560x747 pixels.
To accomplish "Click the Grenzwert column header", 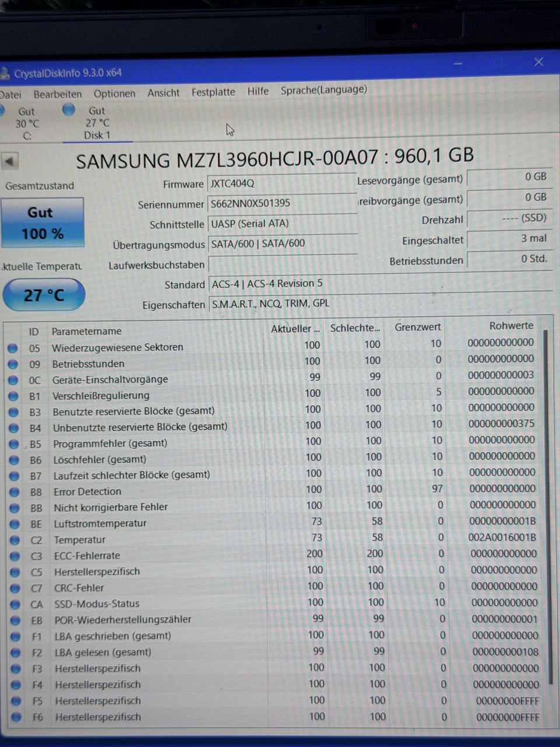I will click(x=418, y=327).
